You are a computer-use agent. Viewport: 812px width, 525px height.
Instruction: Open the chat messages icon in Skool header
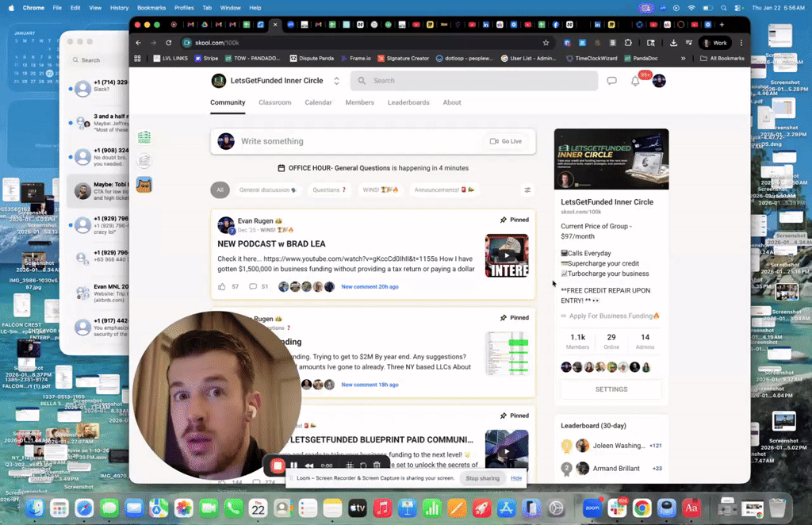click(611, 81)
